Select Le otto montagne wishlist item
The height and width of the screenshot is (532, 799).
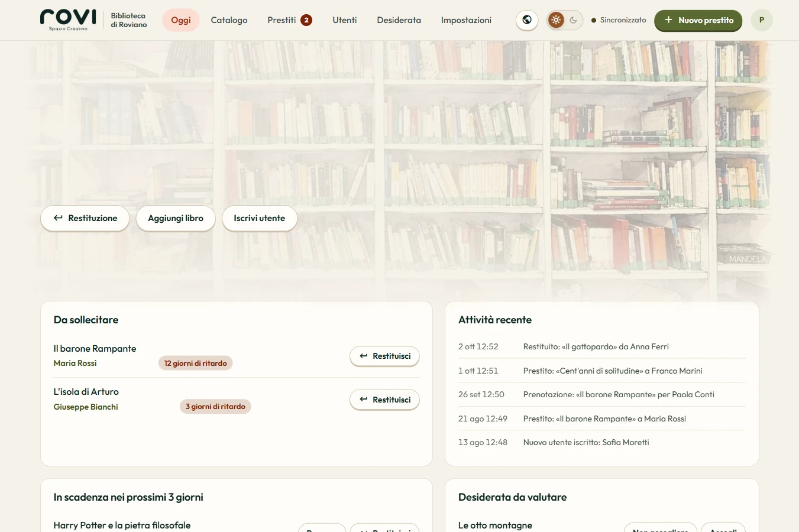(495, 525)
